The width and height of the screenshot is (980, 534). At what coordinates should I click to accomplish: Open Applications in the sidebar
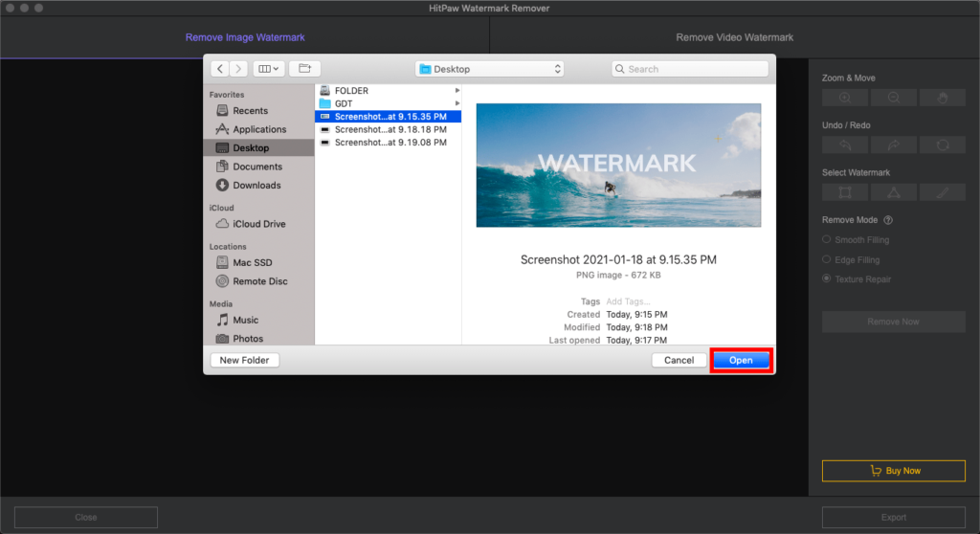click(258, 129)
